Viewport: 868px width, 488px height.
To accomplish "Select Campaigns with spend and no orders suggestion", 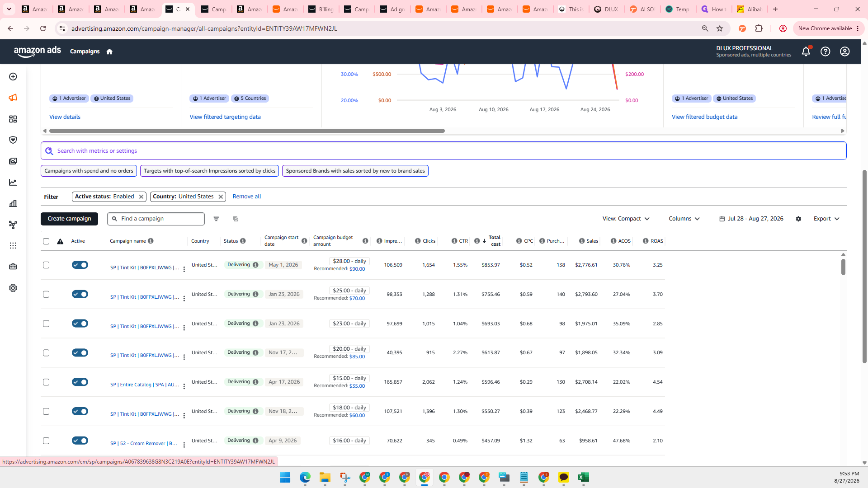I will click(89, 171).
